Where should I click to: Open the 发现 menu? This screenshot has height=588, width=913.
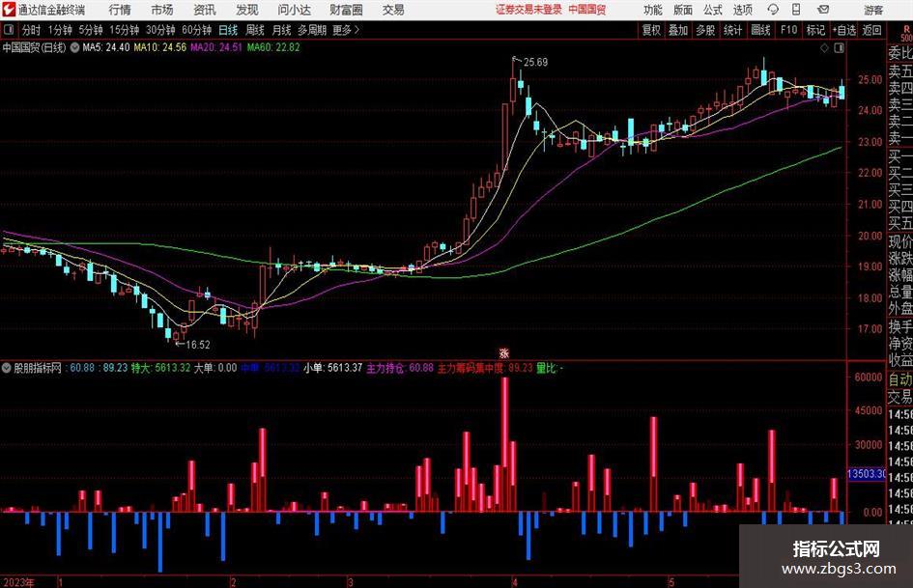pyautogui.click(x=247, y=10)
